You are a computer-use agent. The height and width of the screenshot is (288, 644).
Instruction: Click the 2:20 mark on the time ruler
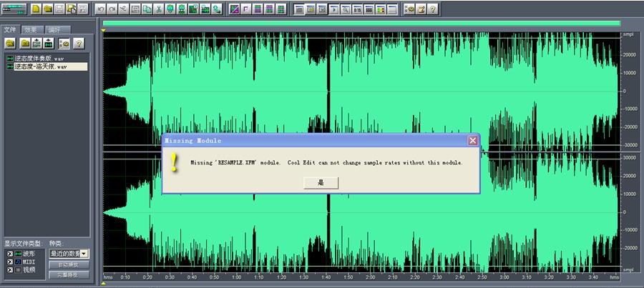coord(415,277)
